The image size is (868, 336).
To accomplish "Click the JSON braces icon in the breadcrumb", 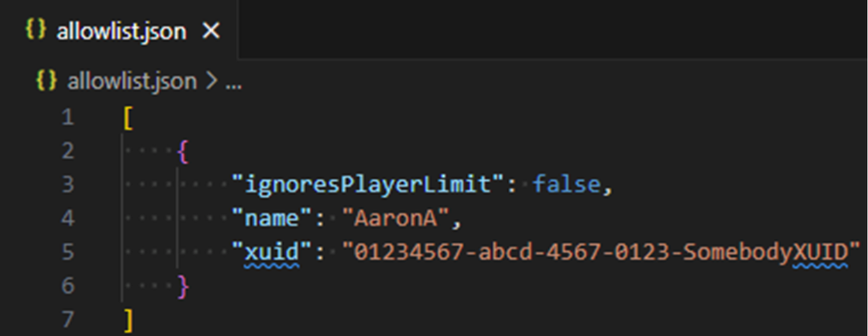I will click(46, 81).
